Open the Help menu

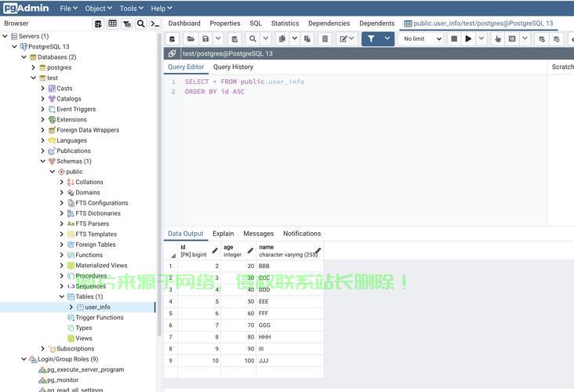[x=162, y=9]
